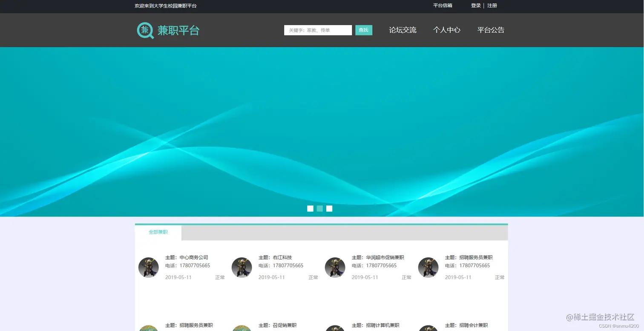Click avatar beside 右江科技 listing
This screenshot has width=644, height=331.
(x=241, y=267)
